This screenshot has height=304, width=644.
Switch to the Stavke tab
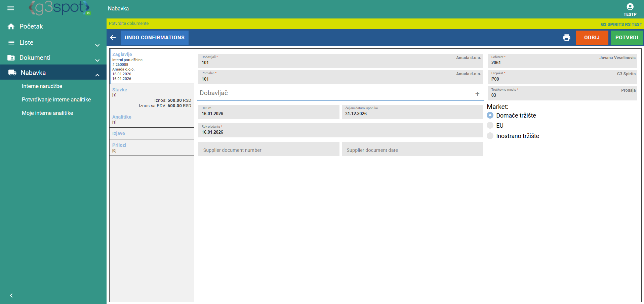(x=120, y=90)
